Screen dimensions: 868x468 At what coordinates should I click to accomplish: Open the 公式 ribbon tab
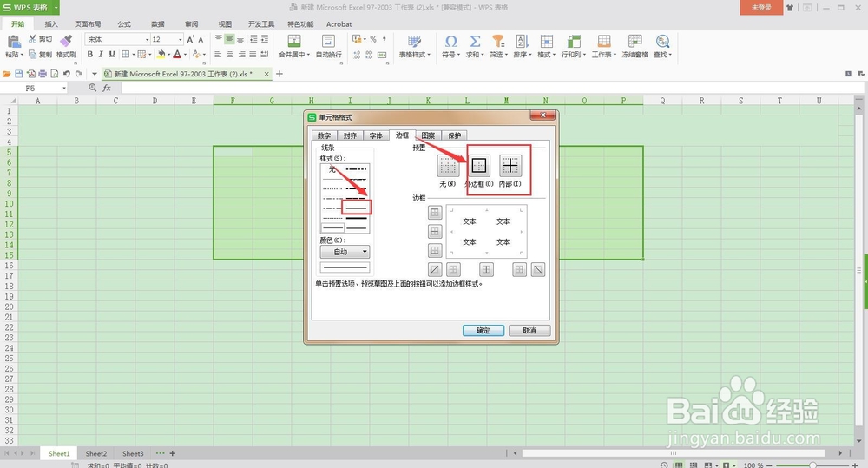pos(124,24)
